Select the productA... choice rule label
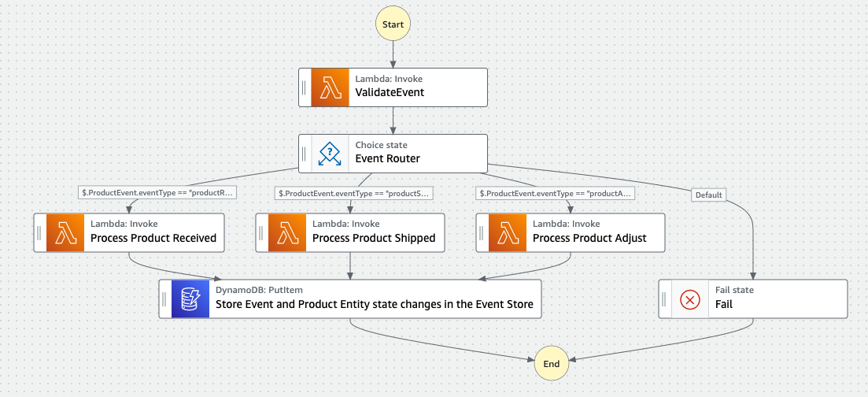 [556, 192]
